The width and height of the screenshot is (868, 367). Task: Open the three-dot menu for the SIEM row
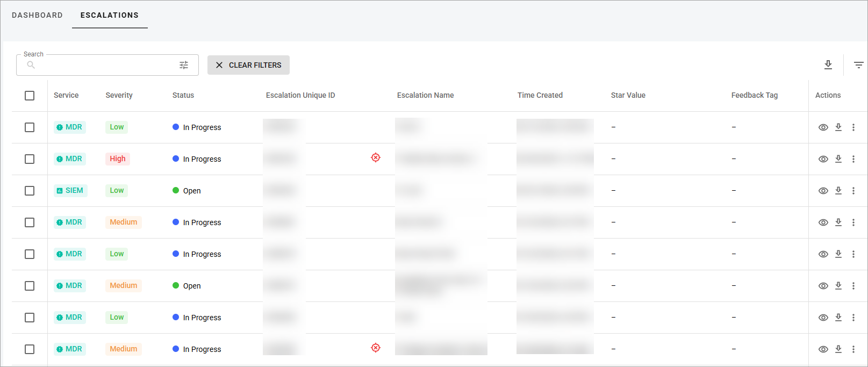pyautogui.click(x=853, y=191)
